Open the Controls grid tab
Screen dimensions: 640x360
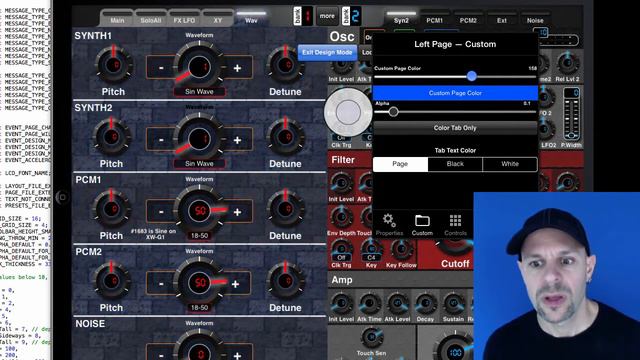coord(455,224)
